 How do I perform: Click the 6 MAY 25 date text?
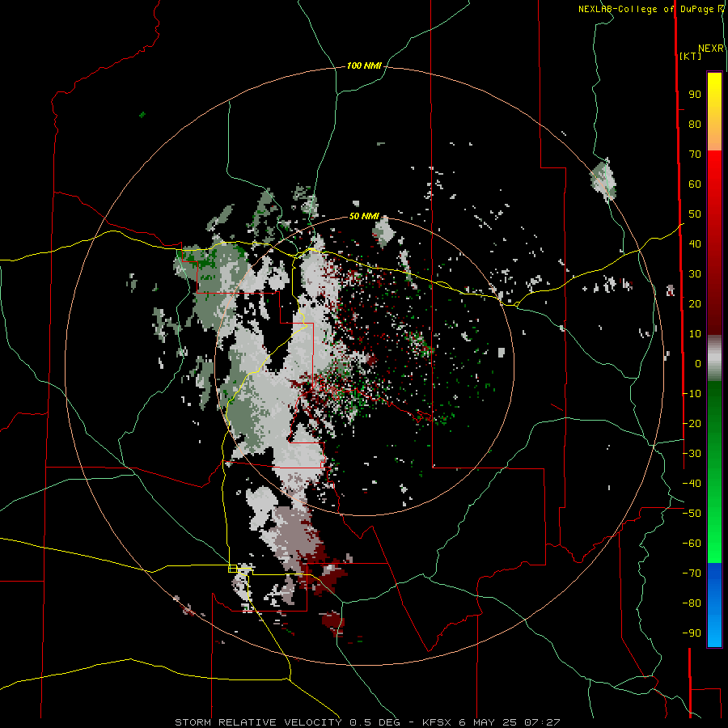point(488,722)
